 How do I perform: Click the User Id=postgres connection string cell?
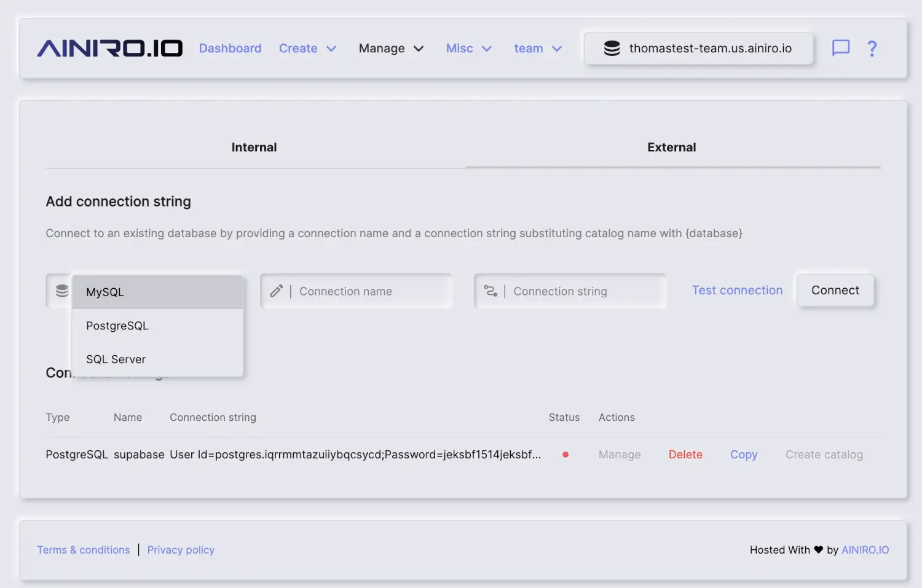tap(355, 455)
